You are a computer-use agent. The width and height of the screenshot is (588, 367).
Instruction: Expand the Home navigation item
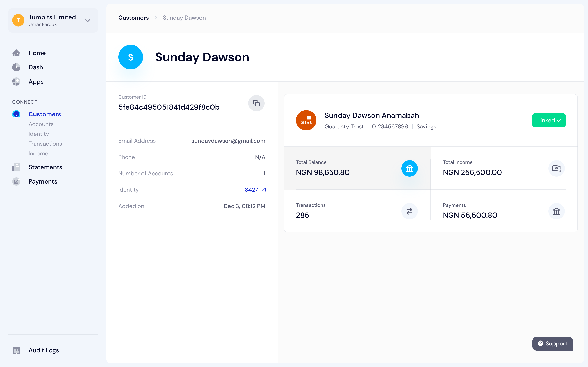[37, 53]
